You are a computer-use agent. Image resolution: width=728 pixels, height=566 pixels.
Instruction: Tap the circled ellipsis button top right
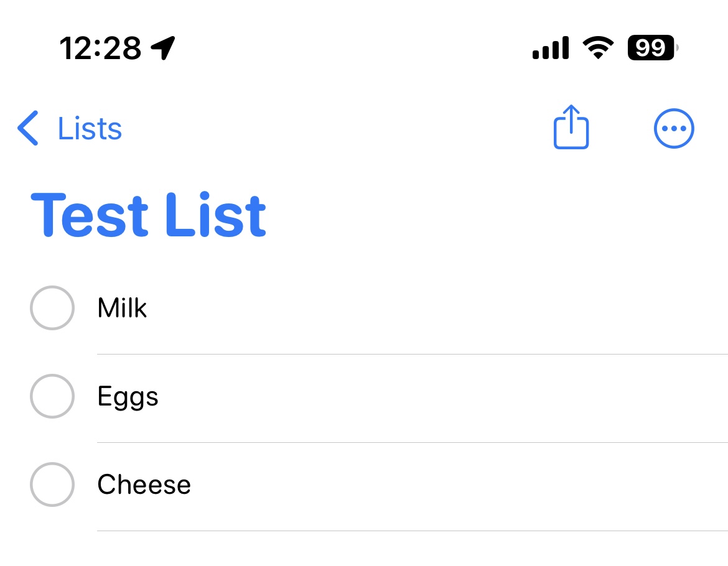pos(674,128)
